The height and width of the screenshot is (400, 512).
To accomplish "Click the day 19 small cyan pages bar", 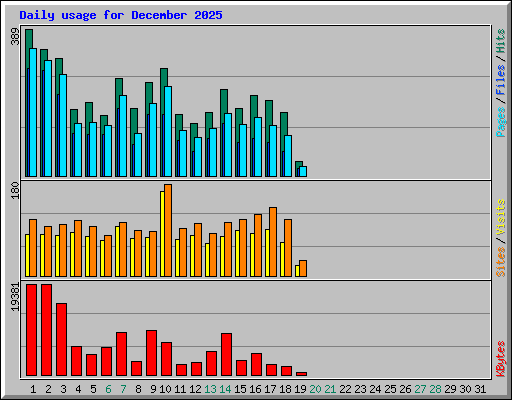I will point(303,171).
